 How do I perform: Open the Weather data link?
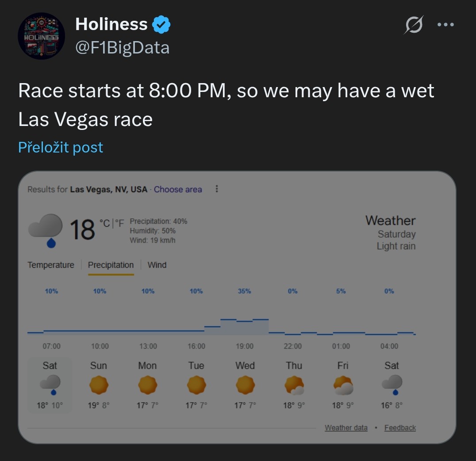[346, 428]
